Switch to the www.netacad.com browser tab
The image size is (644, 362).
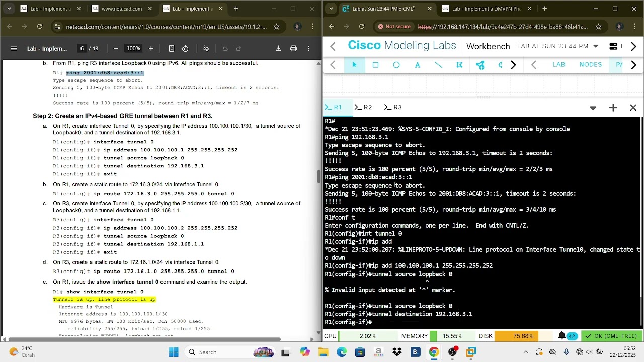pyautogui.click(x=121, y=9)
